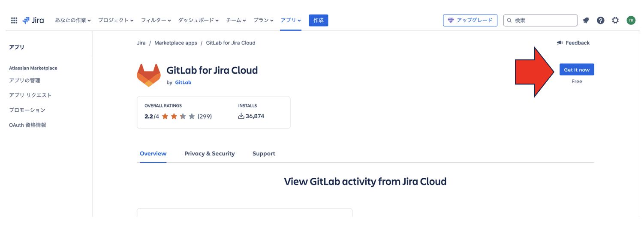This screenshot has width=644, height=227.
Task: Open the TK user avatar
Action: click(x=631, y=20)
